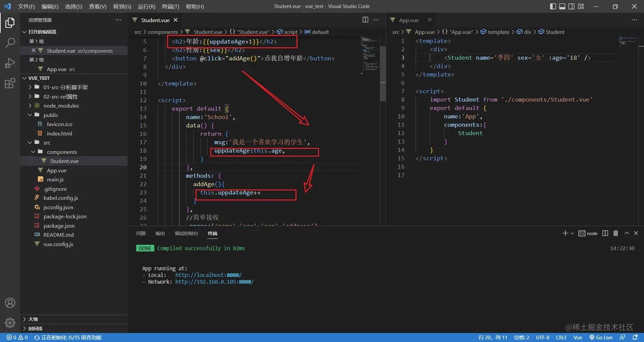Open the Explorer panel more actions menu
Viewport: 644px width, 342px height.
click(118, 20)
